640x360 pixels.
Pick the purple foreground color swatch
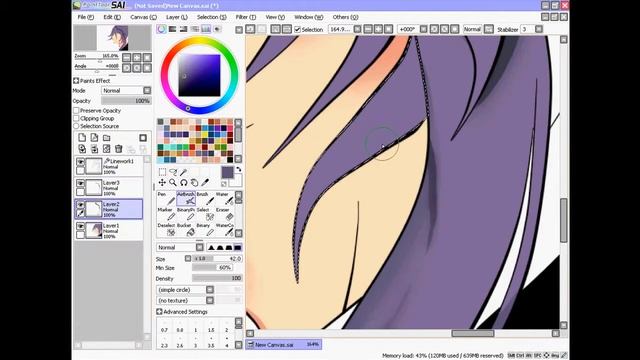click(227, 172)
